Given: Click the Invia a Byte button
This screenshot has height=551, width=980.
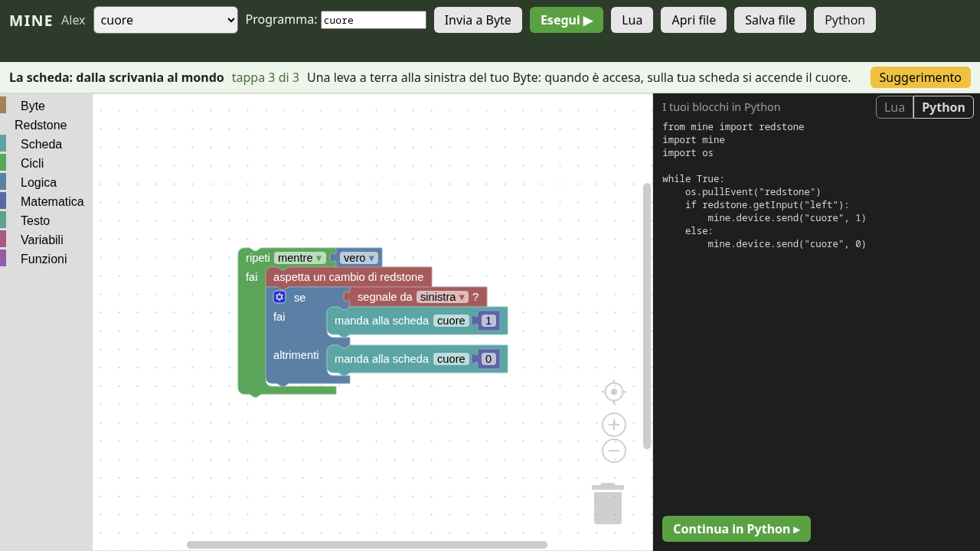Looking at the screenshot, I should pos(478,20).
